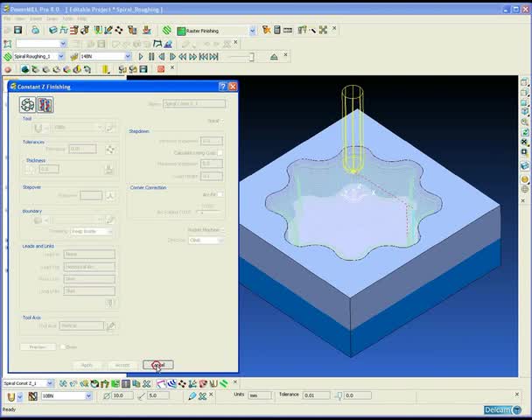Screen dimensions: 532x420
Task: Click the red exit ViewMill icon
Action: [161, 69]
